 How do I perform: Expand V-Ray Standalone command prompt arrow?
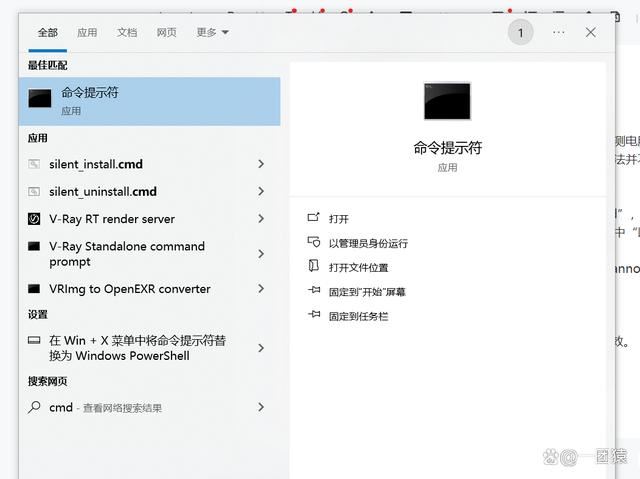(x=261, y=254)
